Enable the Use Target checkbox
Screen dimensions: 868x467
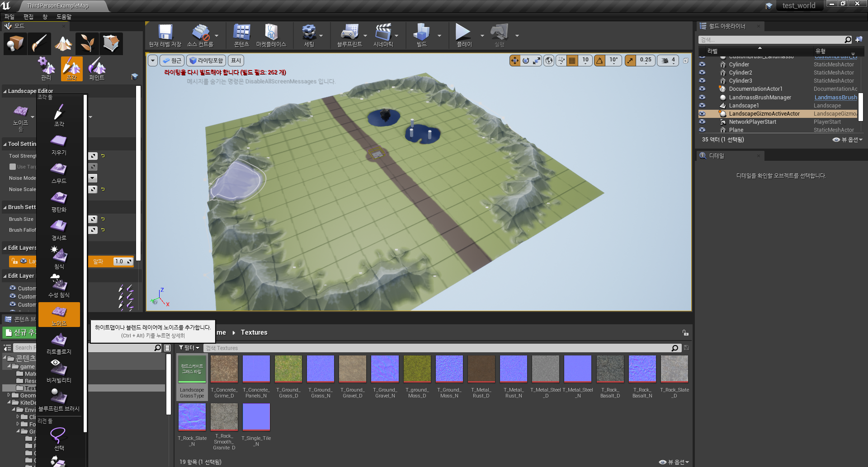(x=13, y=167)
